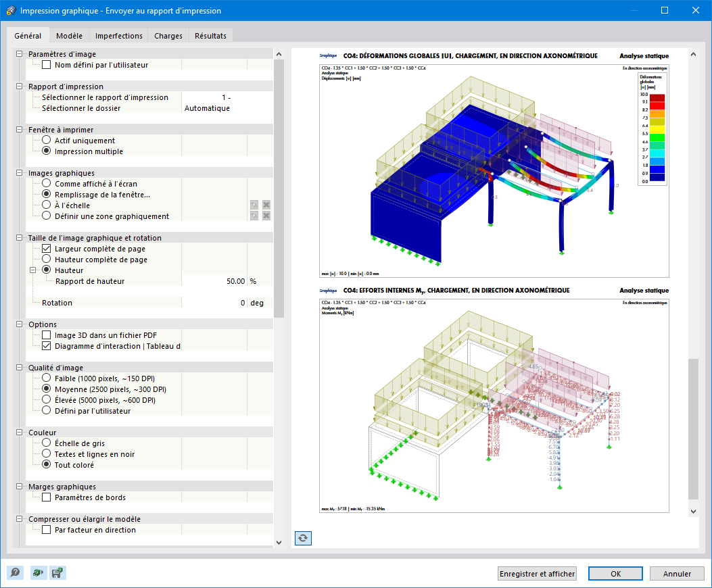This screenshot has height=588, width=712.
Task: Select Remplissage de la fenêtre option
Action: (x=46, y=195)
